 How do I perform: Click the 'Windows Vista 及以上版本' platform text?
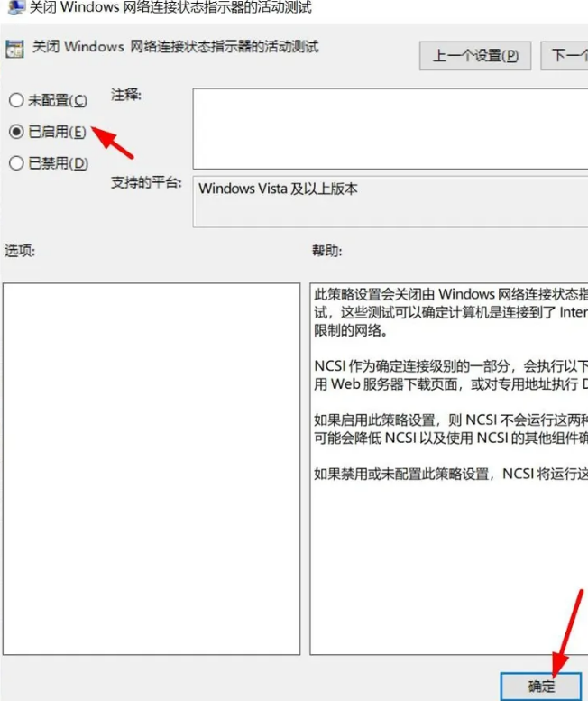point(278,189)
